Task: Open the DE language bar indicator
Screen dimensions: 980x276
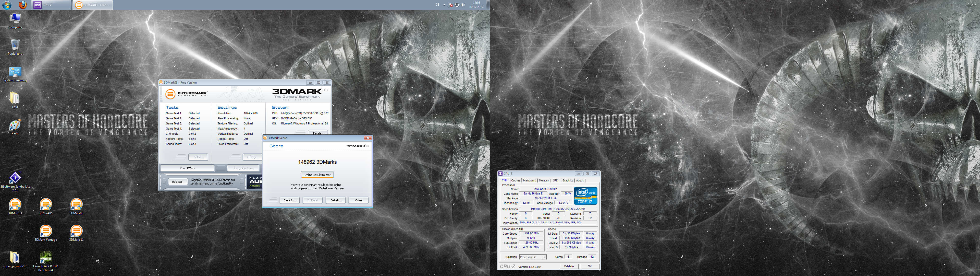Action: tap(437, 5)
